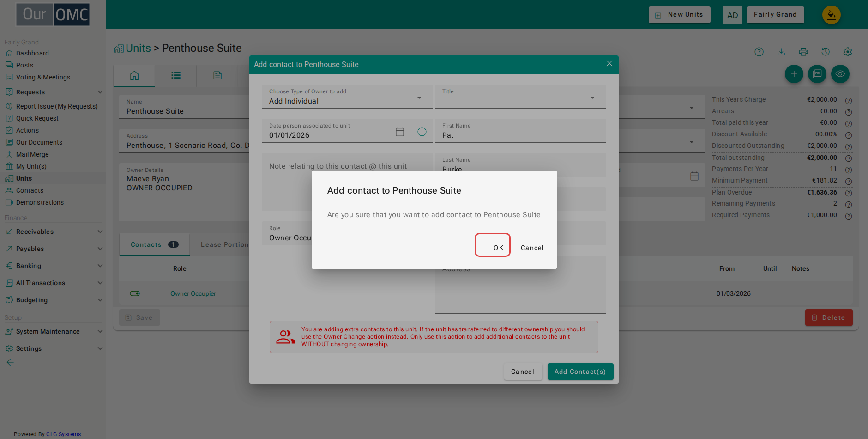Screen dimensions: 868x439
Task: Click the Add Contact(s) button
Action: click(580, 372)
